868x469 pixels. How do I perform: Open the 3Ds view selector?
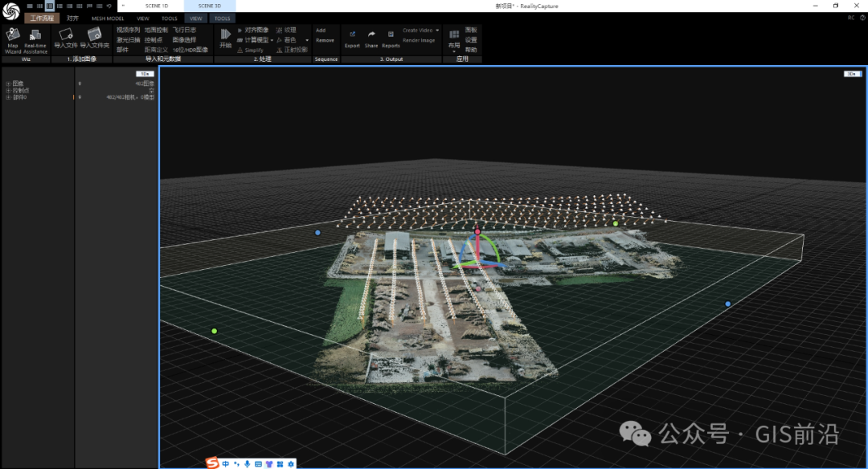click(851, 74)
